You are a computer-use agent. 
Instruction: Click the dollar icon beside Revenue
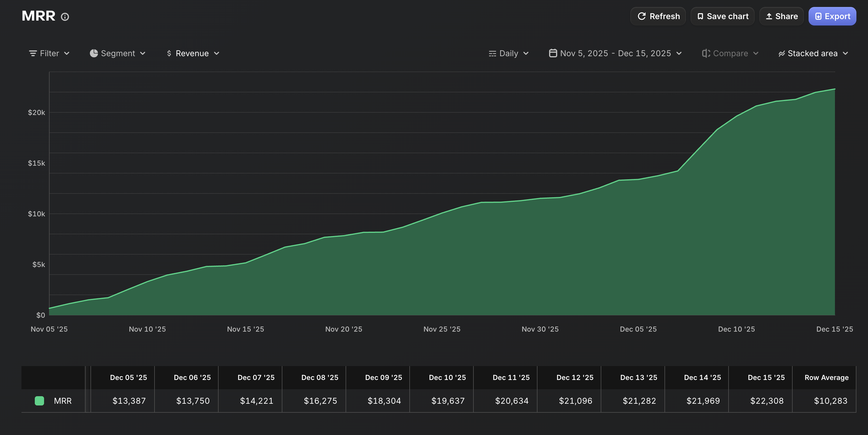coord(169,53)
